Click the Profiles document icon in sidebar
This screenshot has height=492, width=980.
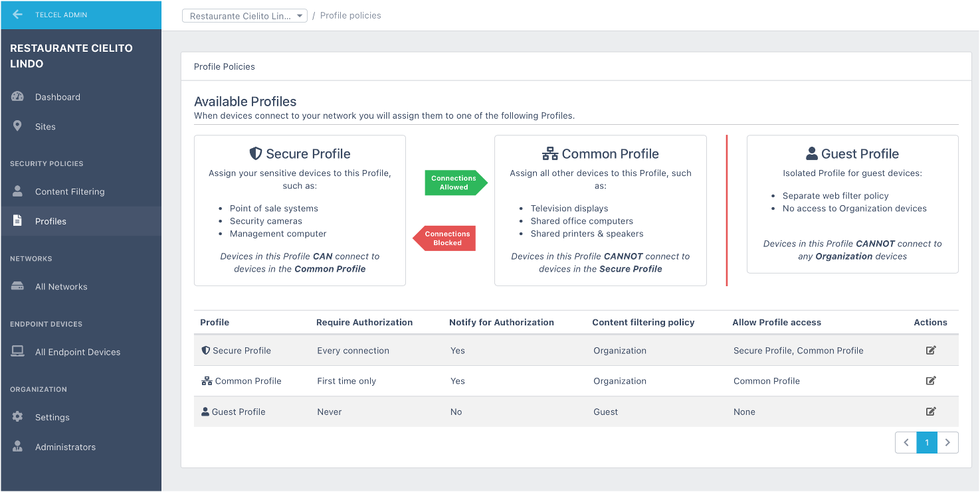tap(18, 220)
